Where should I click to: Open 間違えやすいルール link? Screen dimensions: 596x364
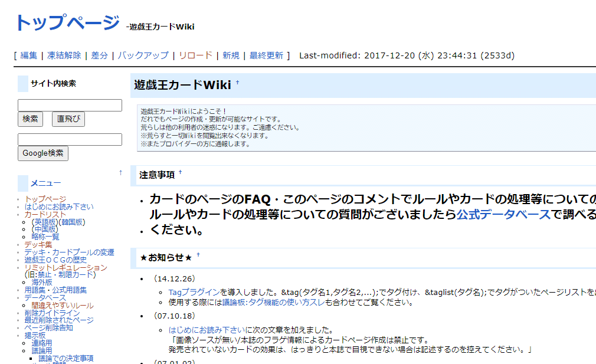tap(63, 306)
